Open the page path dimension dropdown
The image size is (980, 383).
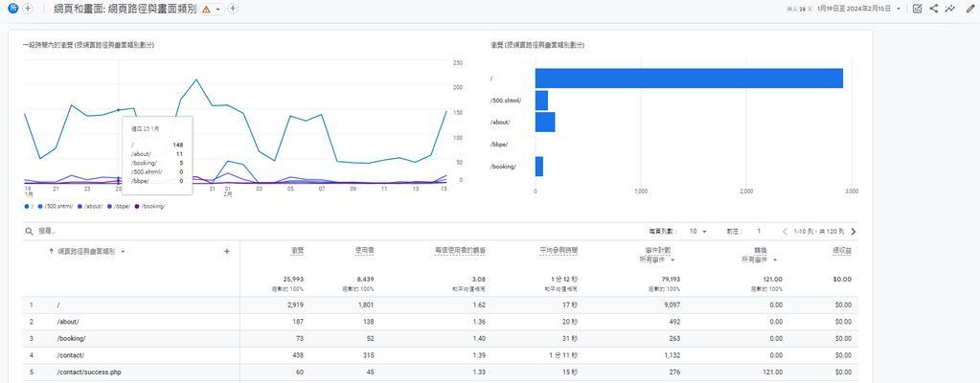tap(123, 251)
